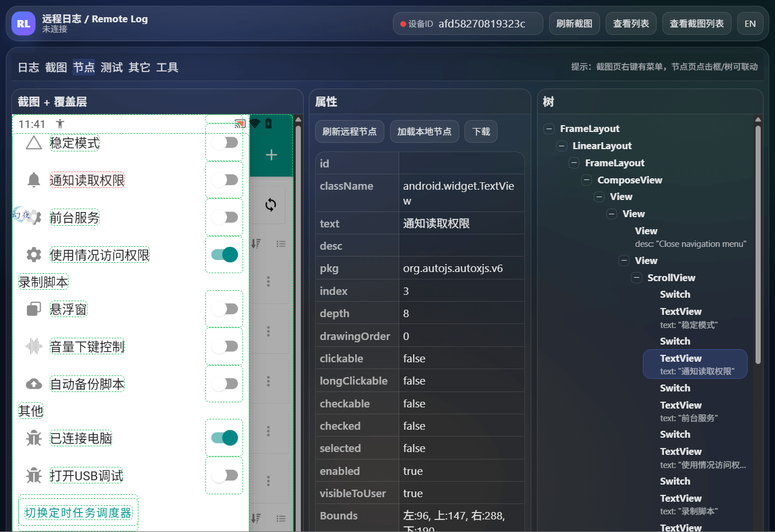Toggle the 稳定模式 switch
Screen dimensions: 775x532
click(225, 142)
